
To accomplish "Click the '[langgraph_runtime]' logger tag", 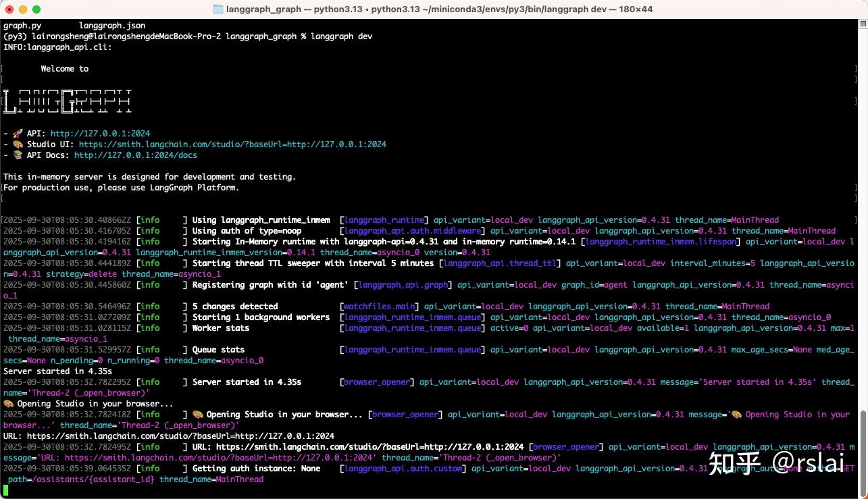I will pos(384,220).
